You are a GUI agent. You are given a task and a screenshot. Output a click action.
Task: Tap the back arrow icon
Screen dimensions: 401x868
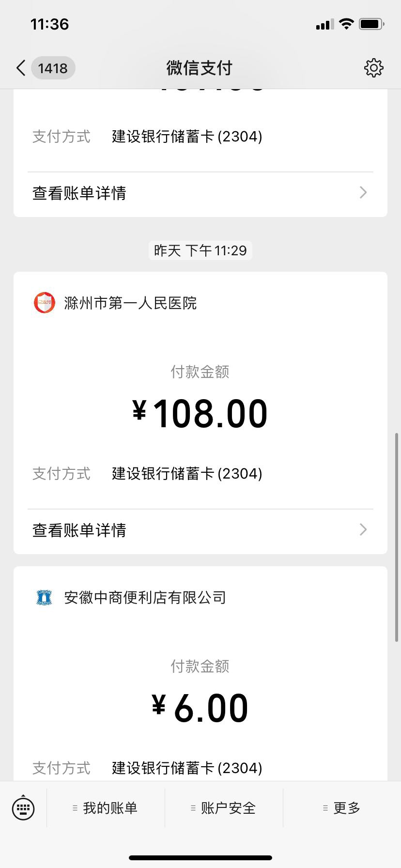[21, 68]
